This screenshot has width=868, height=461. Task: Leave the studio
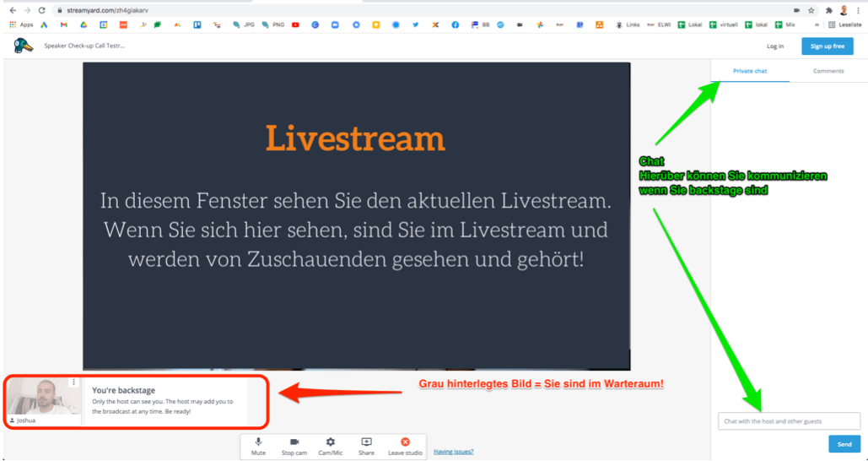pos(405,446)
